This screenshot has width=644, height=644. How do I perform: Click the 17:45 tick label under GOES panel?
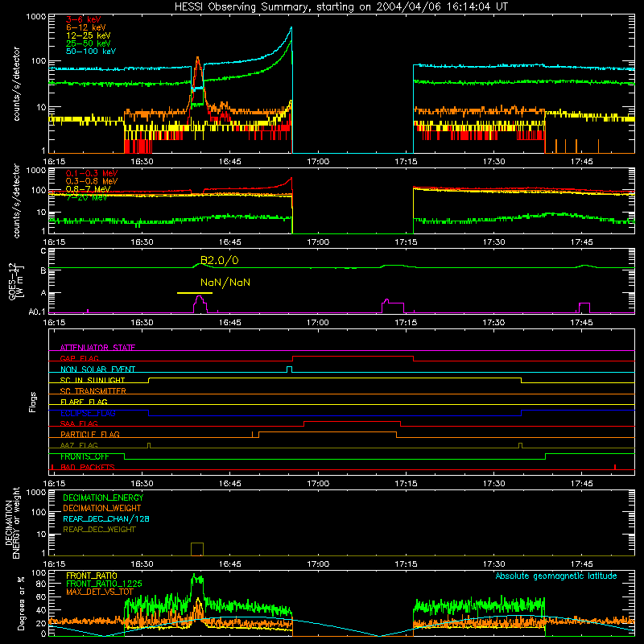click(x=581, y=323)
